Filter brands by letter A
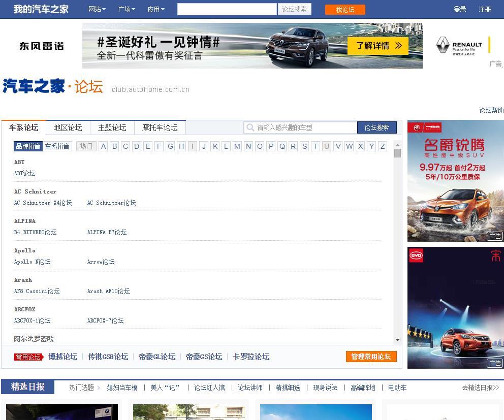504x420 pixels. click(x=103, y=146)
